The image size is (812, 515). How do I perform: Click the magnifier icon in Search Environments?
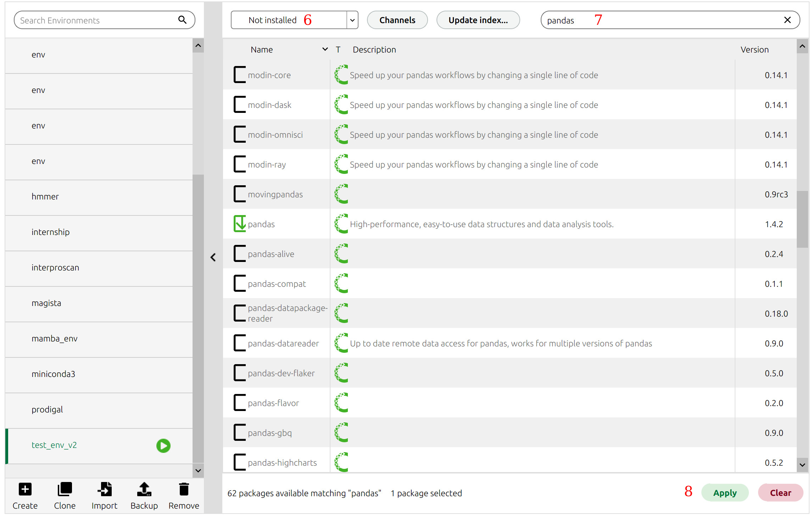click(x=182, y=20)
